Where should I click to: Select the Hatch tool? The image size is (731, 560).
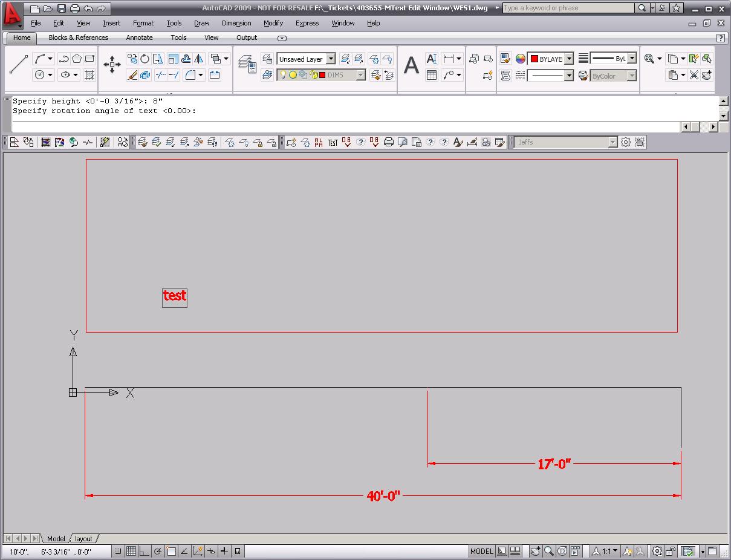pyautogui.click(x=89, y=75)
